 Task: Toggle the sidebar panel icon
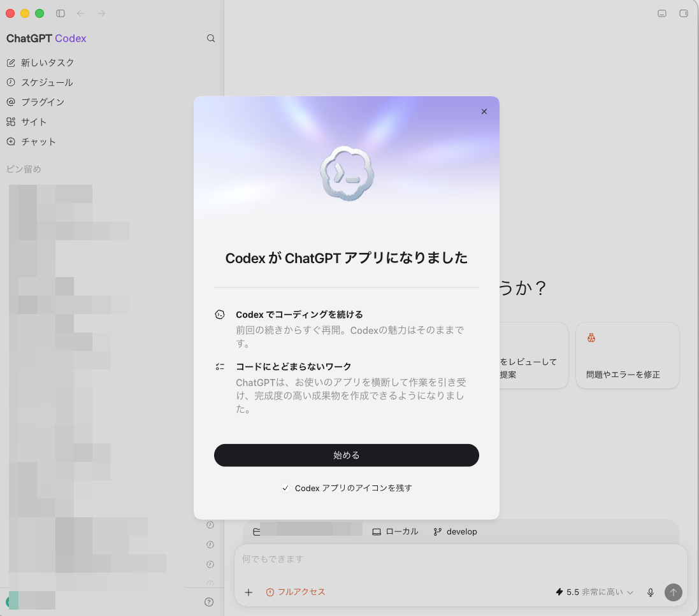tap(61, 13)
